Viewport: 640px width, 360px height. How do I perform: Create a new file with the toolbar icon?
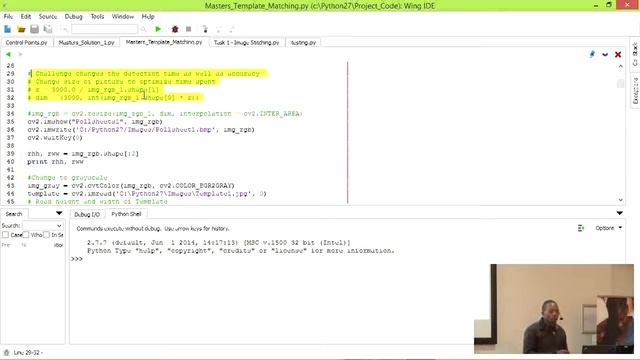click(x=7, y=29)
